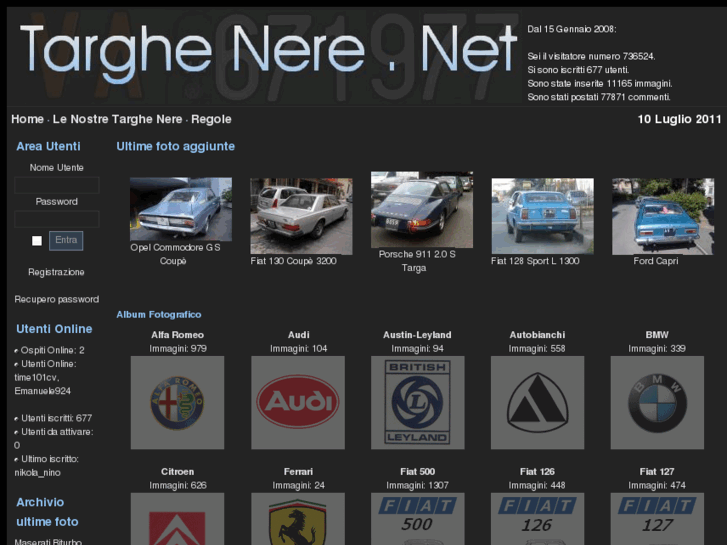
Task: View the Porsche 911 2.0 S Targa photo
Action: pos(422,210)
